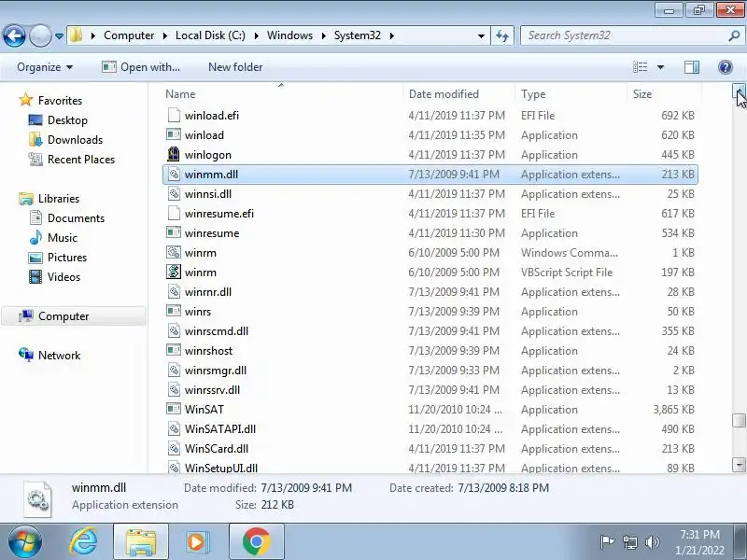Select the winmm.dll file icon
The image size is (747, 560).
174,175
